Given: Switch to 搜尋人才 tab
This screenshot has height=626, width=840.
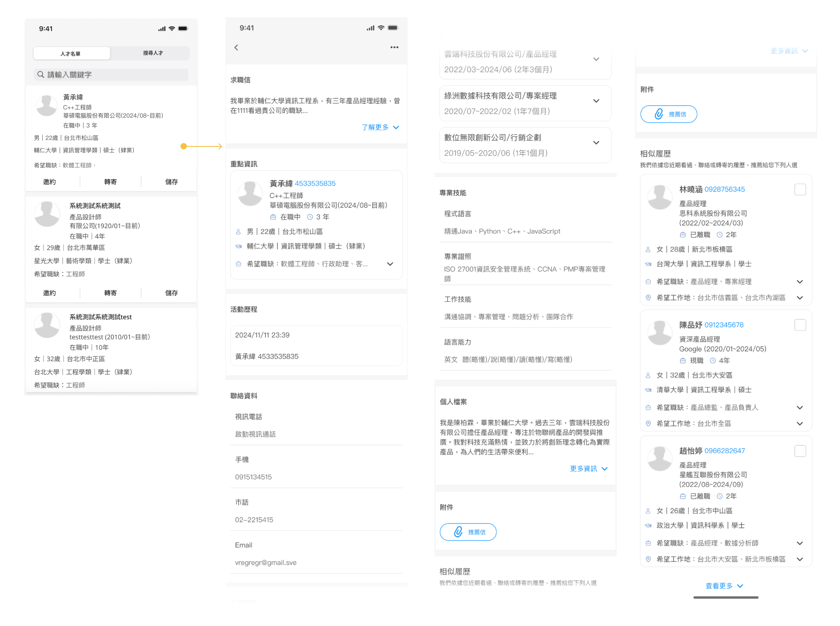Looking at the screenshot, I should (153, 53).
